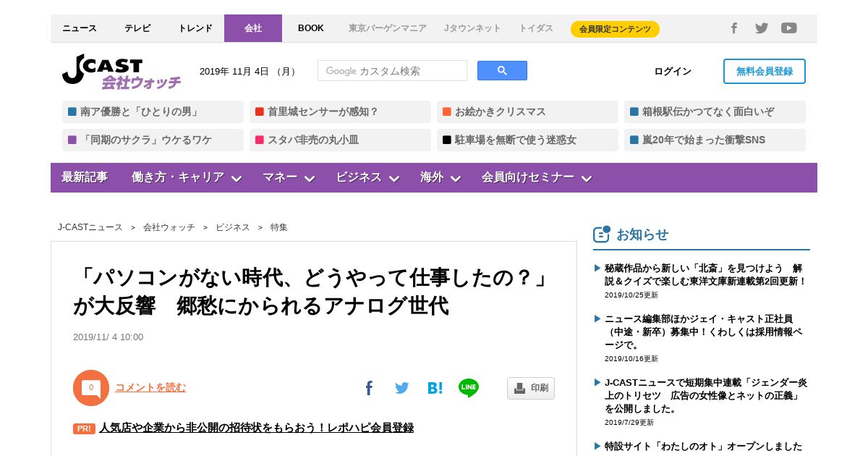Click the blue search magnifier button
868x456 pixels.
502,71
